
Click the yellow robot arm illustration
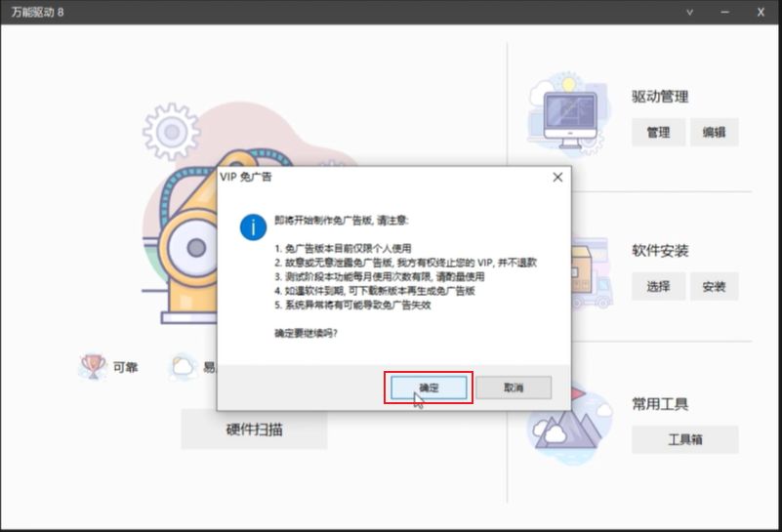[x=192, y=239]
